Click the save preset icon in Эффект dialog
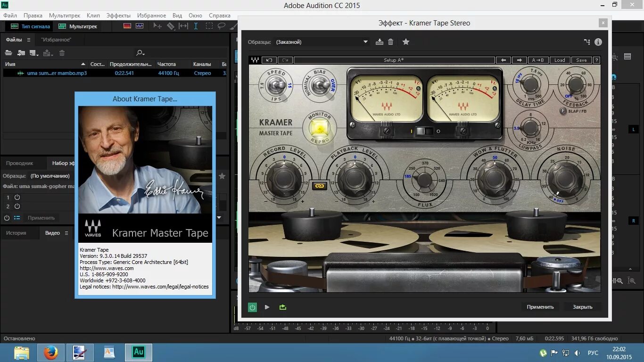 pyautogui.click(x=380, y=42)
